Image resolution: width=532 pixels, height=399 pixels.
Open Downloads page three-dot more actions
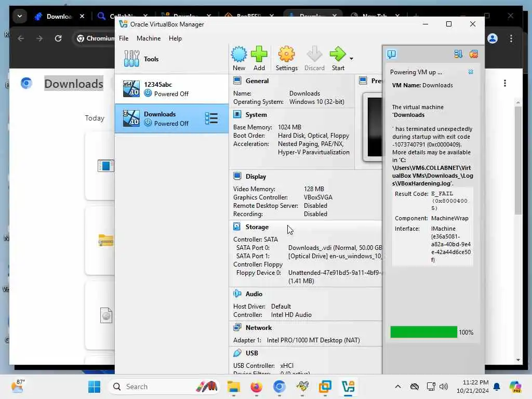coord(505,84)
